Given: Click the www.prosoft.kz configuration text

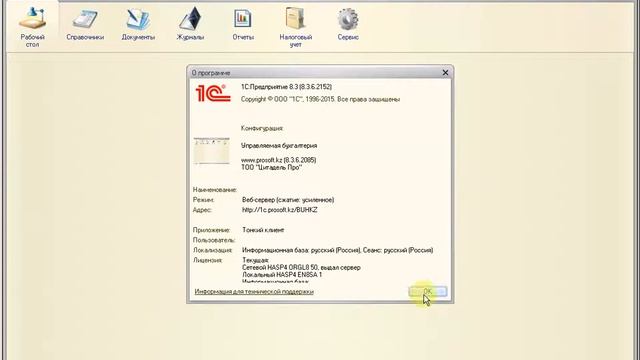Looking at the screenshot, I should [278, 160].
